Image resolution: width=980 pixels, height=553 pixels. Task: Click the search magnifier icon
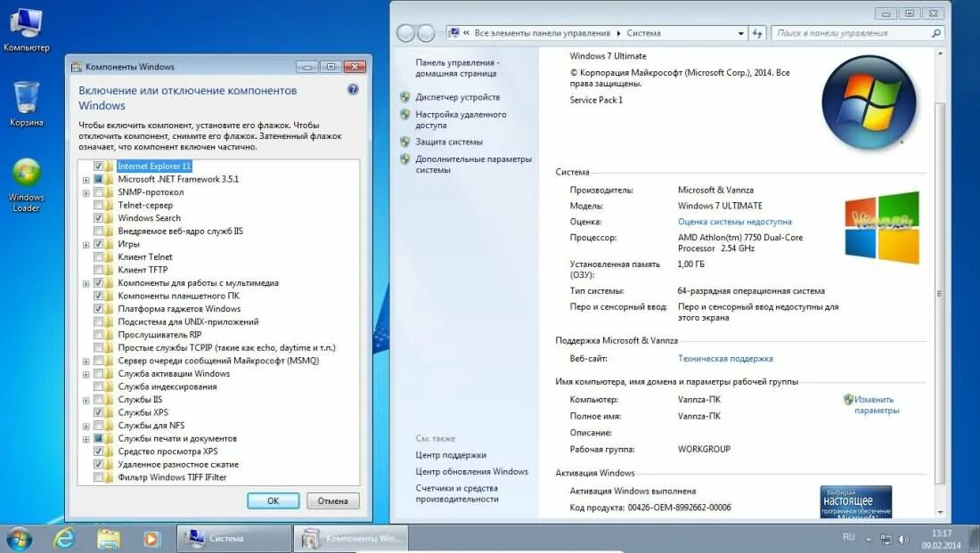[x=935, y=33]
